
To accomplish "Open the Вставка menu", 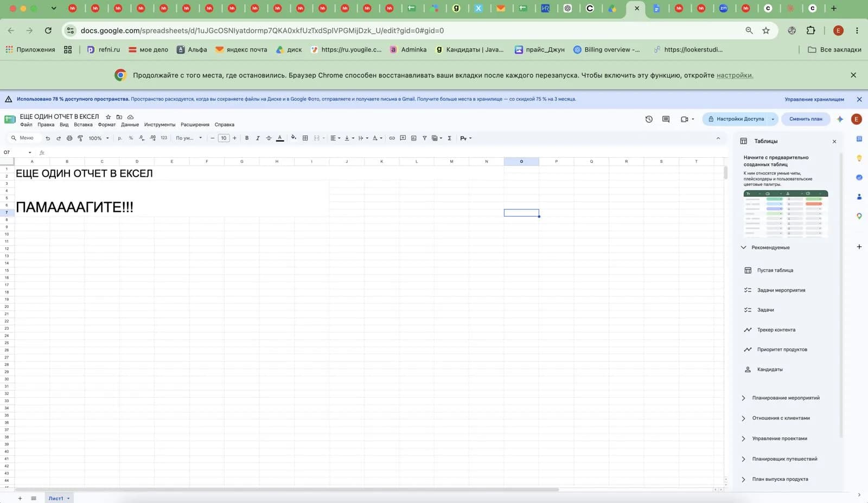I will (x=83, y=125).
